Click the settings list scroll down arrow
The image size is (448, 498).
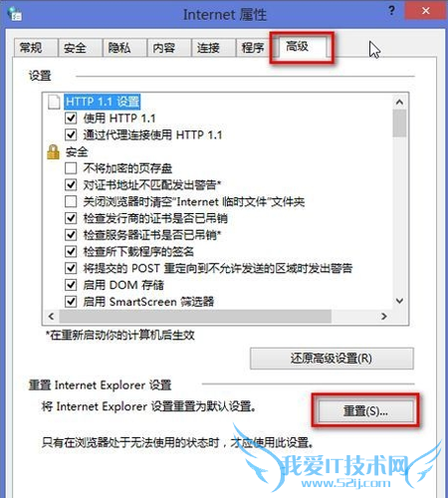point(399,301)
